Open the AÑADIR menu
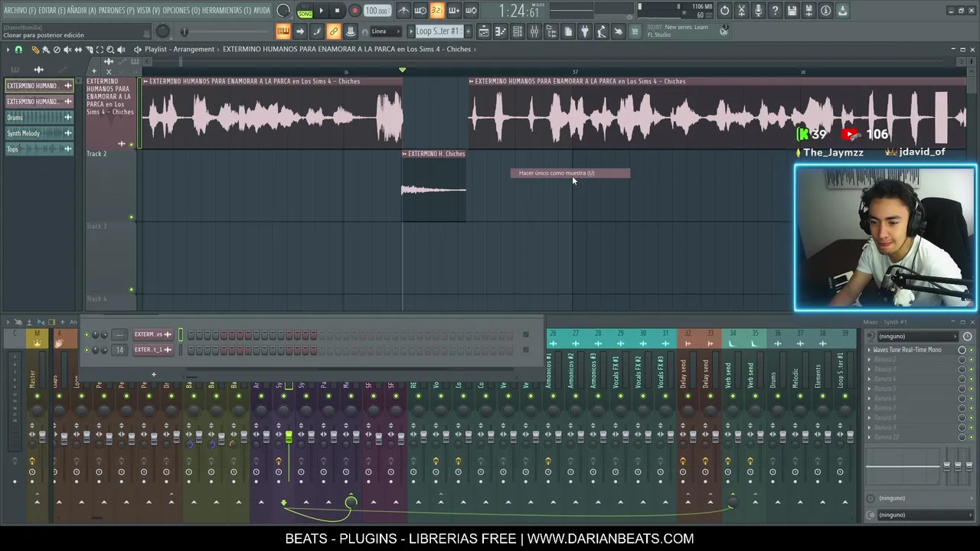Screen dimensions: 980x551 81,11
